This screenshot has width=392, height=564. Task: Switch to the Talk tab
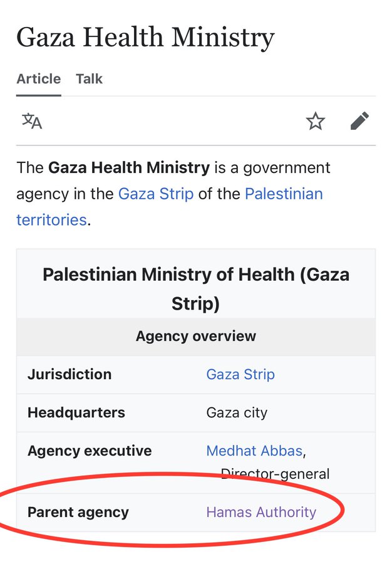[x=89, y=79]
